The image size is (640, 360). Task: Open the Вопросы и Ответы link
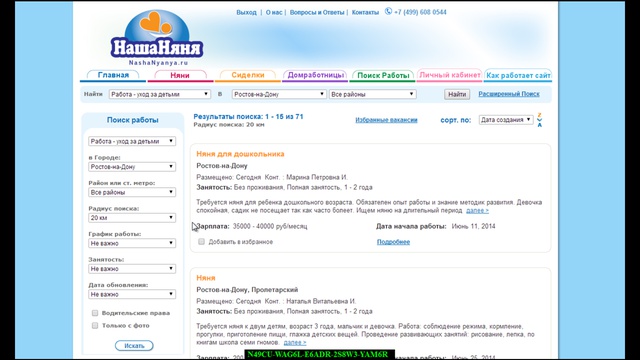tap(317, 12)
